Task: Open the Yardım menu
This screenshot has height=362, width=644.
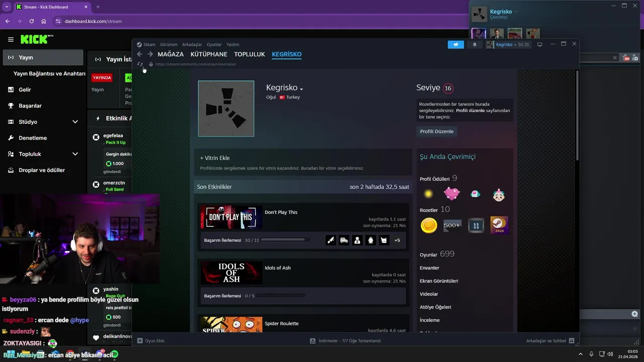Action: click(232, 45)
